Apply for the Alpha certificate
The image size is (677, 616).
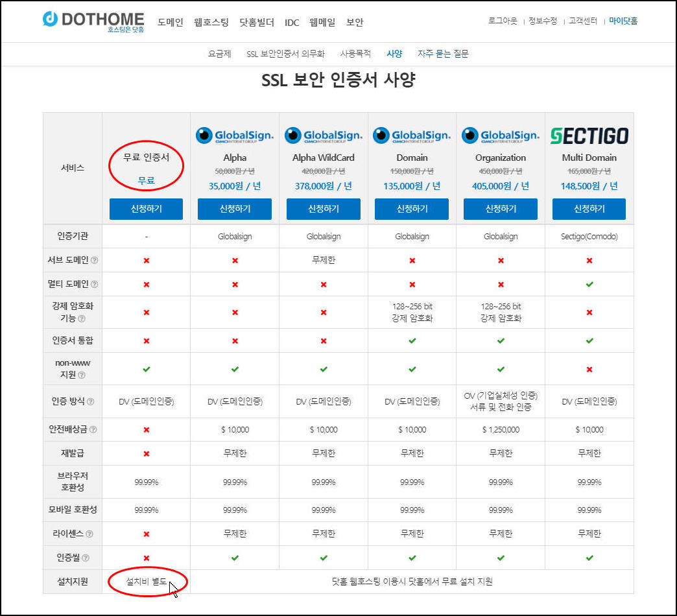235,209
